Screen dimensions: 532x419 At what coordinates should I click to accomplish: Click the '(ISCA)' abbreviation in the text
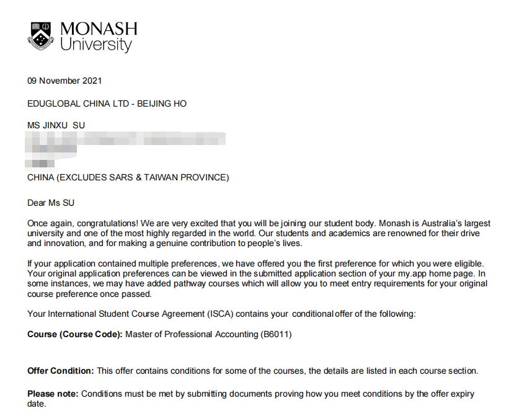click(x=221, y=314)
